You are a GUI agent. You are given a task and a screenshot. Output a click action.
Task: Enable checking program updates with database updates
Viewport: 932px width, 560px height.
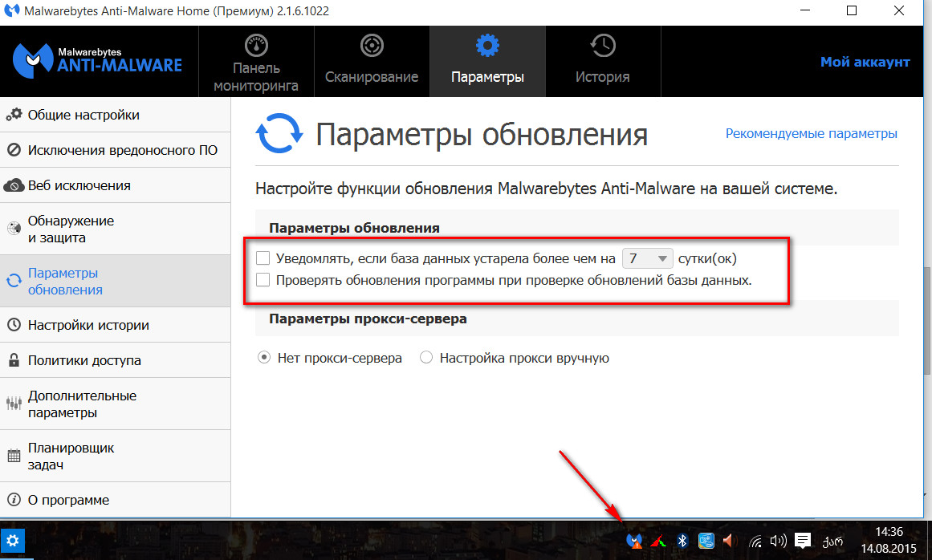(263, 280)
